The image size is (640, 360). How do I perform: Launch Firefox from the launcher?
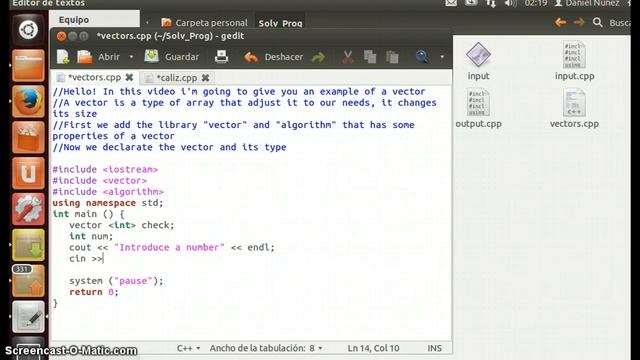tap(28, 102)
